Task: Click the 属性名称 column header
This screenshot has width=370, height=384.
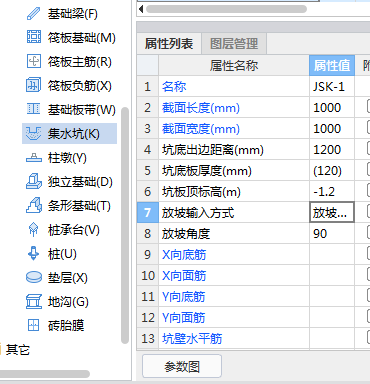Action: point(234,65)
